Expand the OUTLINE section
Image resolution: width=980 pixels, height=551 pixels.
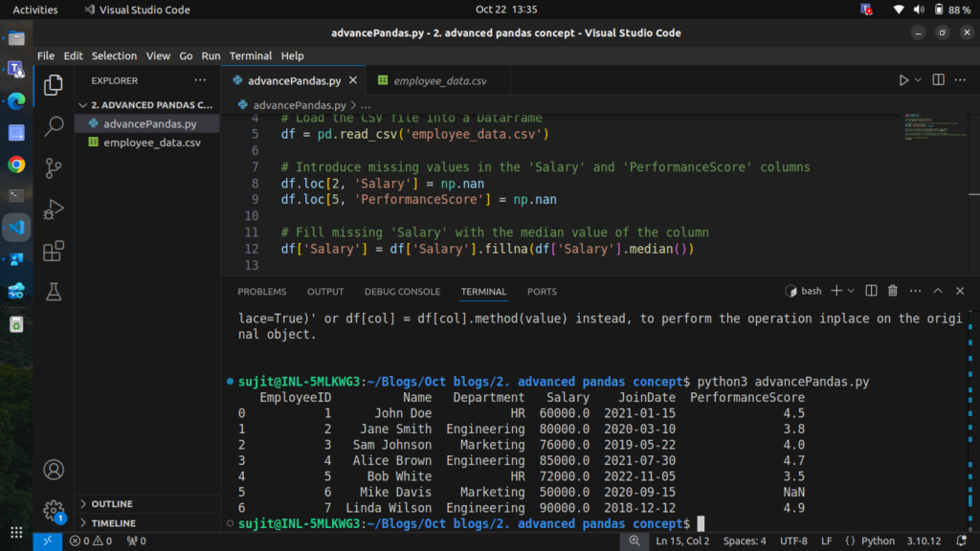[x=112, y=504]
